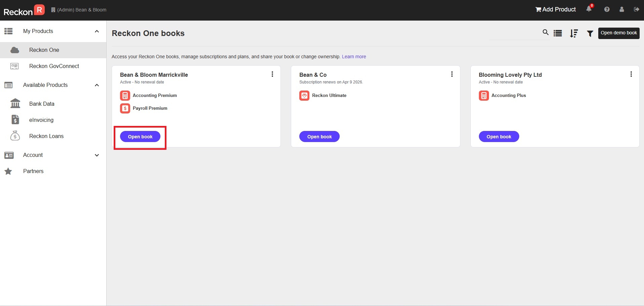Click the Account card icon
This screenshot has width=644, height=306.
pos(9,155)
